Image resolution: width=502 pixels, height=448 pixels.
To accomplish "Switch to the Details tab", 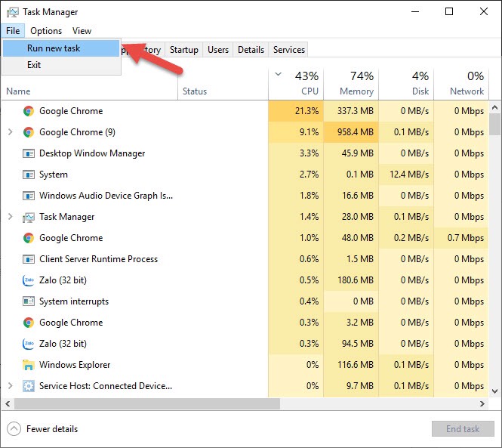I will (251, 50).
